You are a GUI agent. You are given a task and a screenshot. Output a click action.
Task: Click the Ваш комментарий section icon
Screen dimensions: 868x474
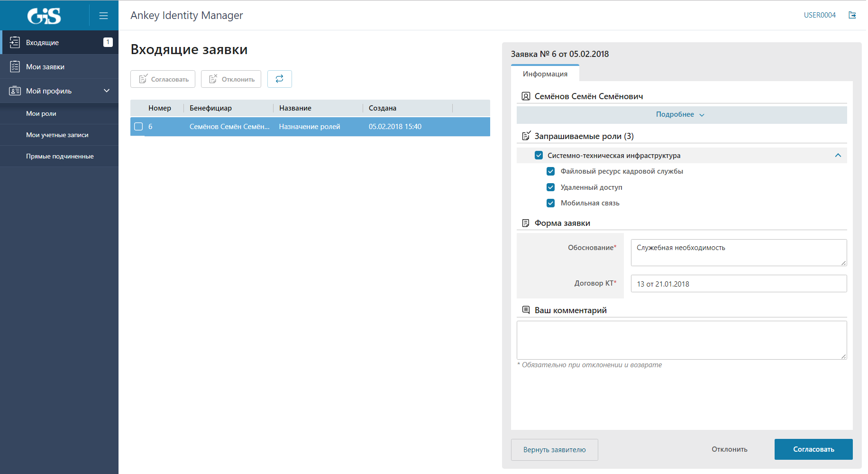pos(526,310)
